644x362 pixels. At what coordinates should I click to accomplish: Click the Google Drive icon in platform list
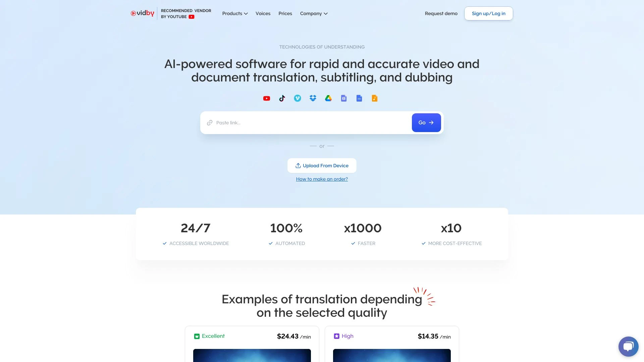328,98
